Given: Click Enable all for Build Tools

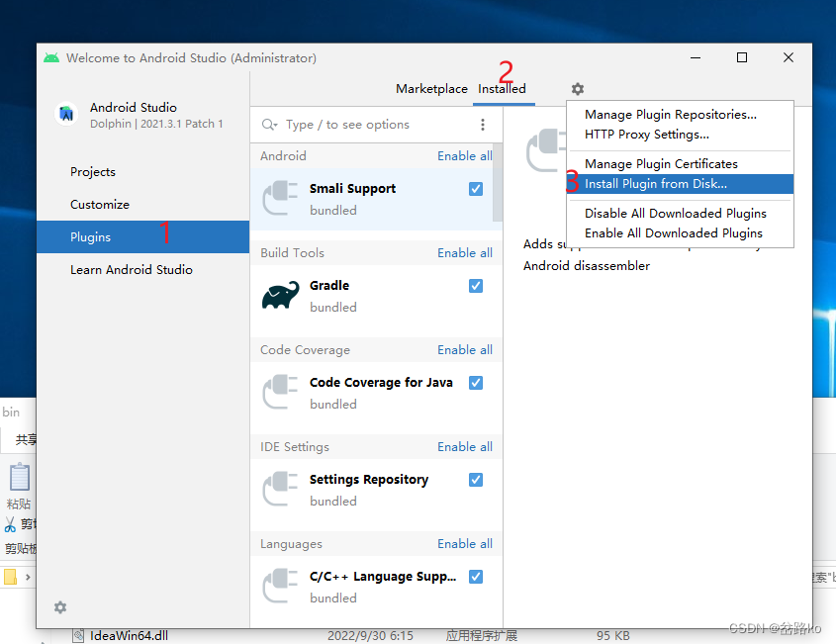Looking at the screenshot, I should pyautogui.click(x=465, y=252).
